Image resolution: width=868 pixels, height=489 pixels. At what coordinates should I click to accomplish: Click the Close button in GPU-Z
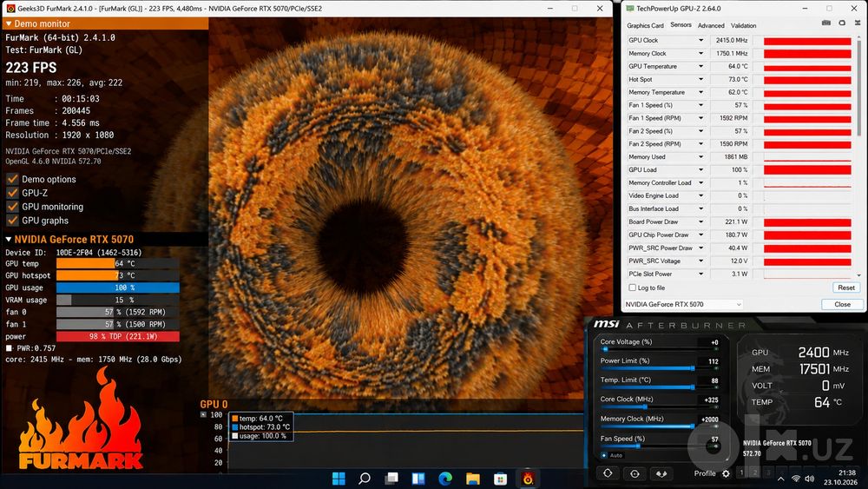842,304
